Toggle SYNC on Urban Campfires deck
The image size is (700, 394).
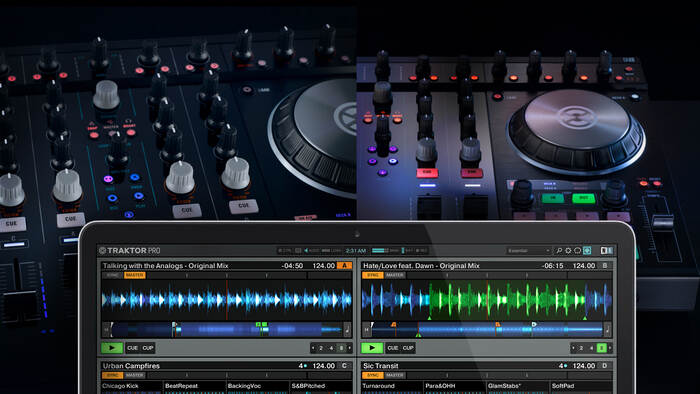pos(112,375)
